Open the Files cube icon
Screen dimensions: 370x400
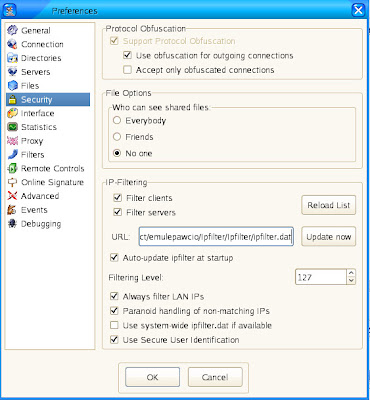[x=12, y=86]
